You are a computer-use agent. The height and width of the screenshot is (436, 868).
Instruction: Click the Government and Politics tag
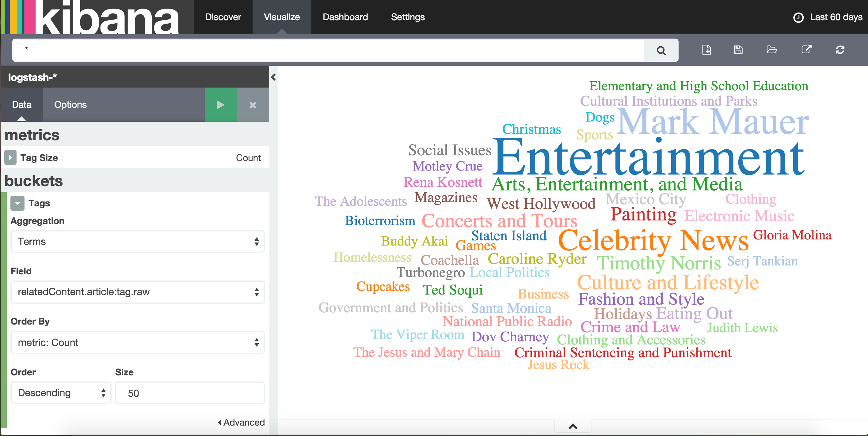(x=390, y=308)
